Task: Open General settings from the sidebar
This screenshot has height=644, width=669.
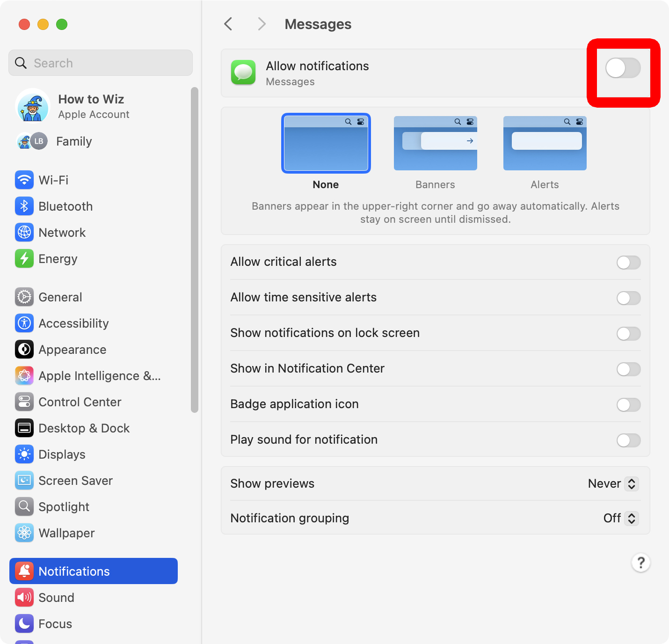Action: (60, 297)
